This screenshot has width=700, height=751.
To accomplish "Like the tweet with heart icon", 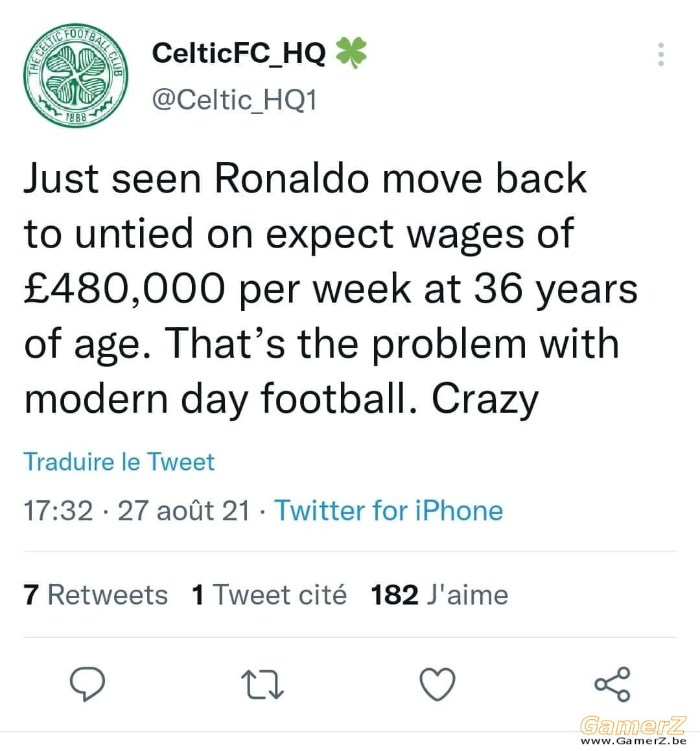I will coord(437,684).
